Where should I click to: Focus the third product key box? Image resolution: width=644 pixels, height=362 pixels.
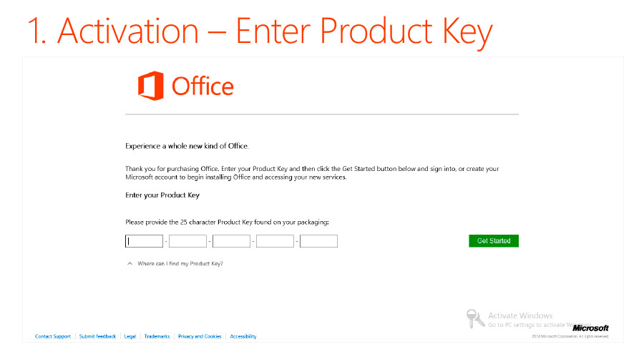coord(231,241)
